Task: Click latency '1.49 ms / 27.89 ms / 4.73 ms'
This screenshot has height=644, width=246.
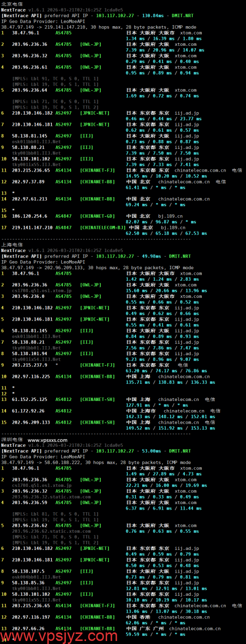Action: click(162, 474)
